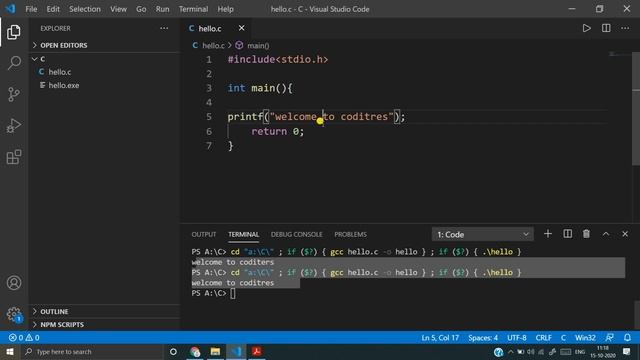Expand the Outline section
640x360 pixels.
104,311
